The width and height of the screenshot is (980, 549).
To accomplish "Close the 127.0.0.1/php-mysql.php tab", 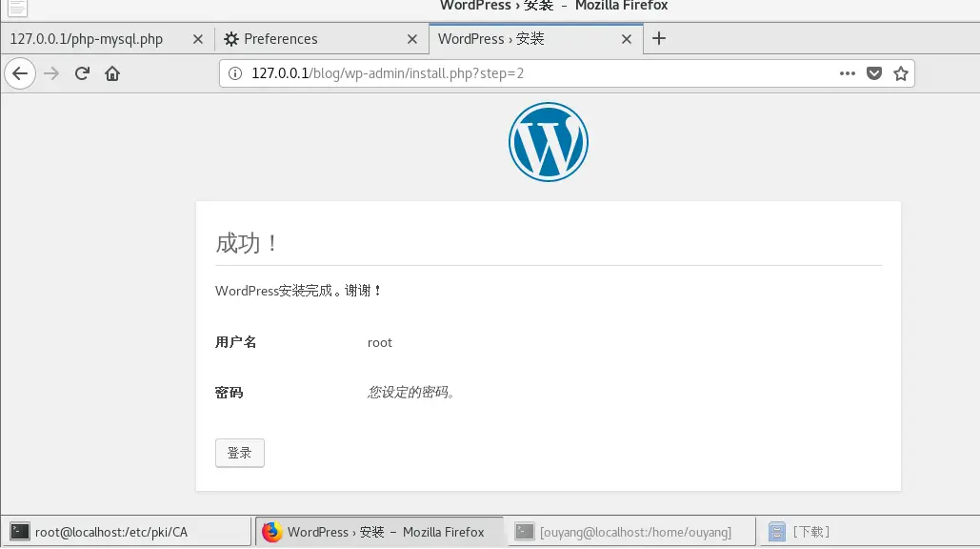I will pyautogui.click(x=198, y=39).
